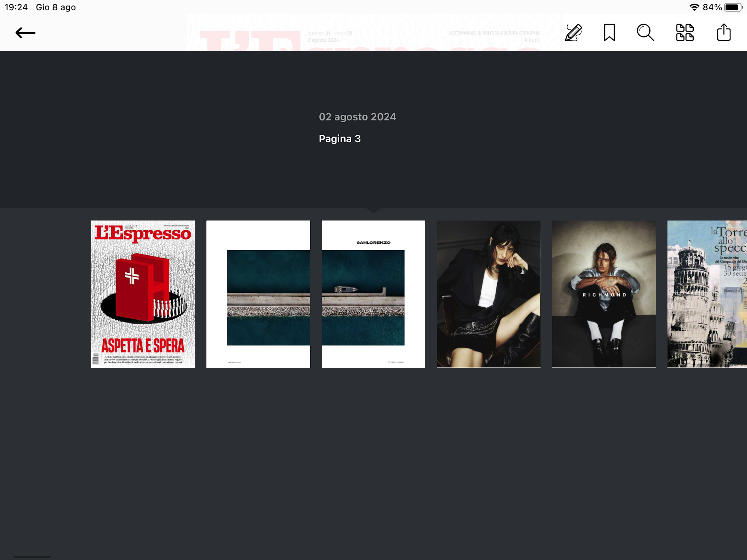Click the bottom-left scroll indicator bar
747x560 pixels.
click(32, 556)
